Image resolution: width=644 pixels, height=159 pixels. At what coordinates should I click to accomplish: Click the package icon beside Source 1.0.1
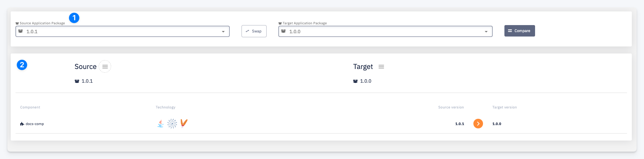(77, 81)
